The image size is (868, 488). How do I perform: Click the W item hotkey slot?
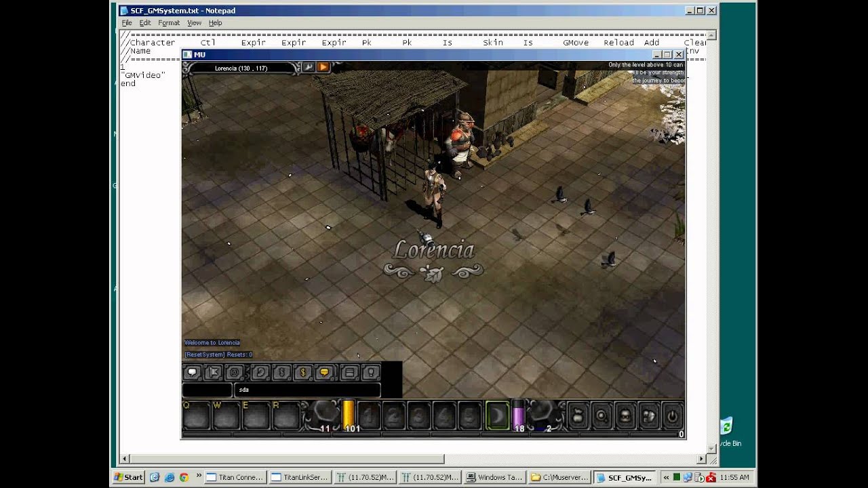point(226,415)
